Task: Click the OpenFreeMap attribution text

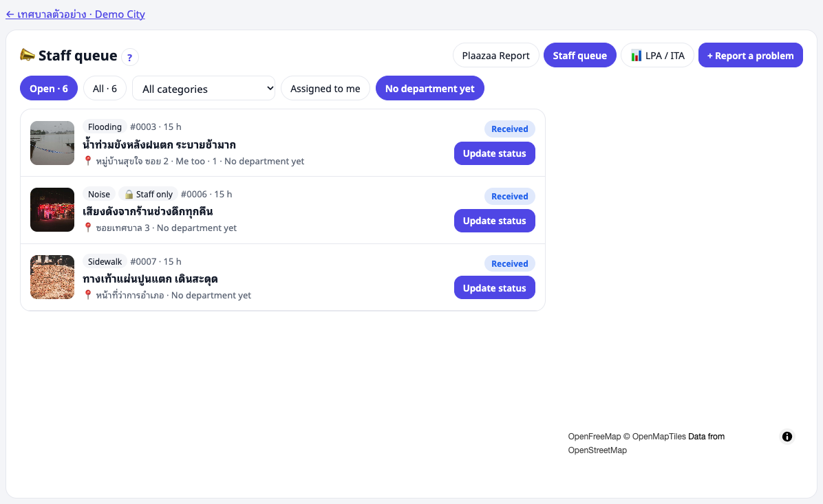Action: point(594,437)
